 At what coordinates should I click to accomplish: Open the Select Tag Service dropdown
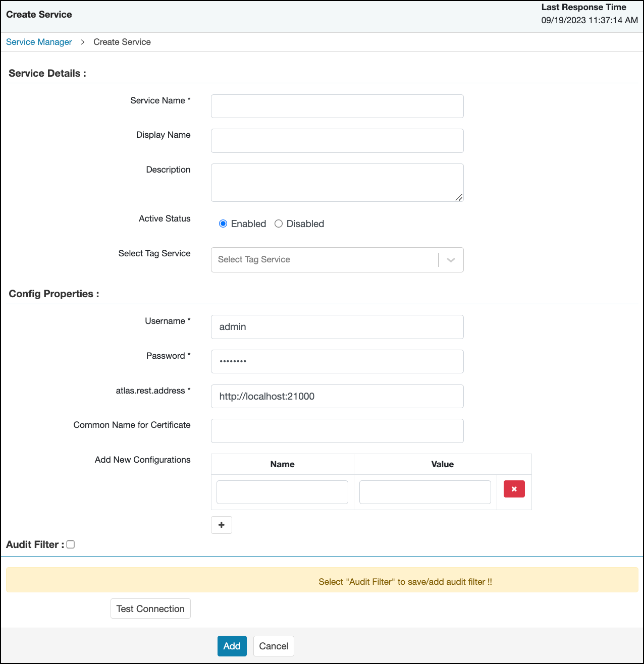coord(324,260)
